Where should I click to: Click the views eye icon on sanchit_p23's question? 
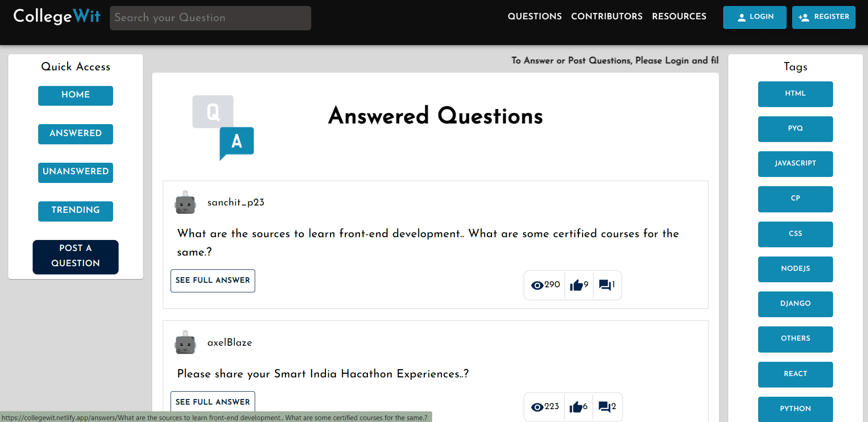point(537,285)
